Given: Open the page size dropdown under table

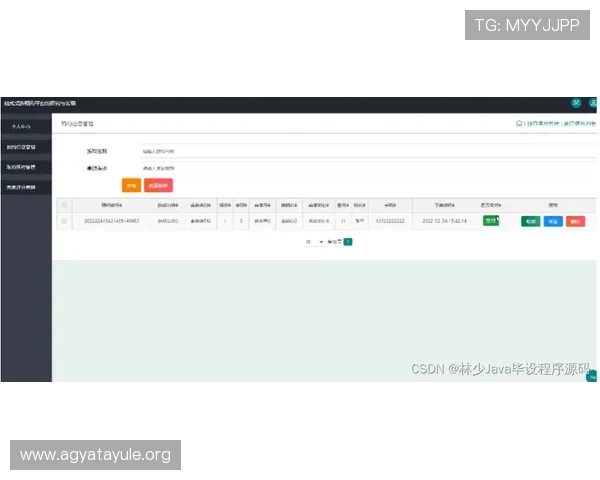Looking at the screenshot, I should point(314,241).
